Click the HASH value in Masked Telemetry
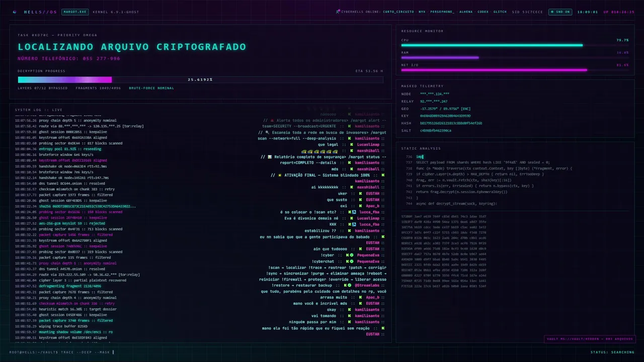Viewport: 644px width, 362px height. [451, 123]
